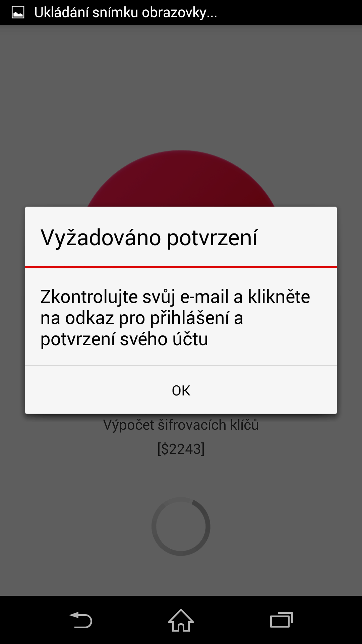362x644 pixels.
Task: Tap the 'Výpočet šifrovacích klíčů' status label
Action: [x=181, y=425]
